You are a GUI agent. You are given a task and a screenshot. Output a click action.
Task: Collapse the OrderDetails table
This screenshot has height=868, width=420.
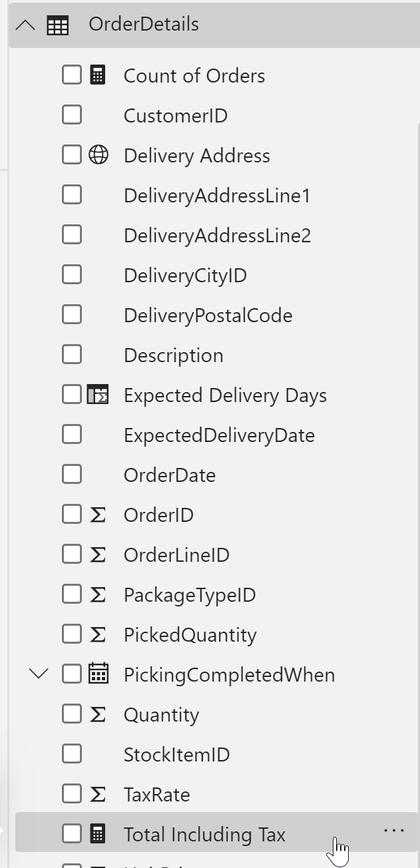tap(25, 25)
